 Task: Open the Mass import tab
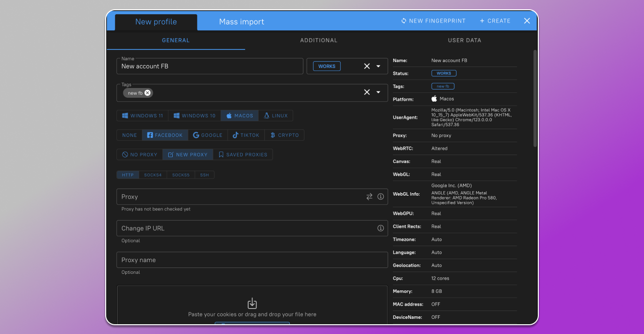pyautogui.click(x=241, y=22)
